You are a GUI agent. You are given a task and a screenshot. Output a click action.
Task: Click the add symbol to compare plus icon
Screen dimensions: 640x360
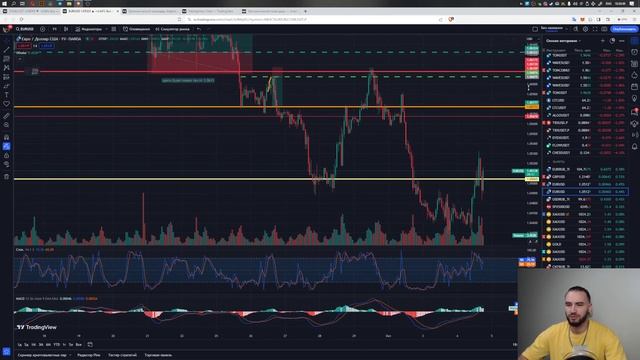pos(42,29)
